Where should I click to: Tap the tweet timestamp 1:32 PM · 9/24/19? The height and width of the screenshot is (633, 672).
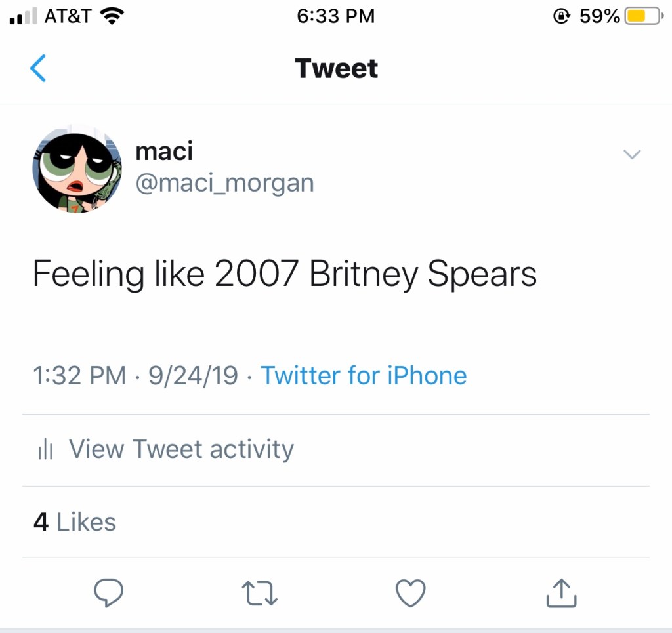[x=135, y=376]
